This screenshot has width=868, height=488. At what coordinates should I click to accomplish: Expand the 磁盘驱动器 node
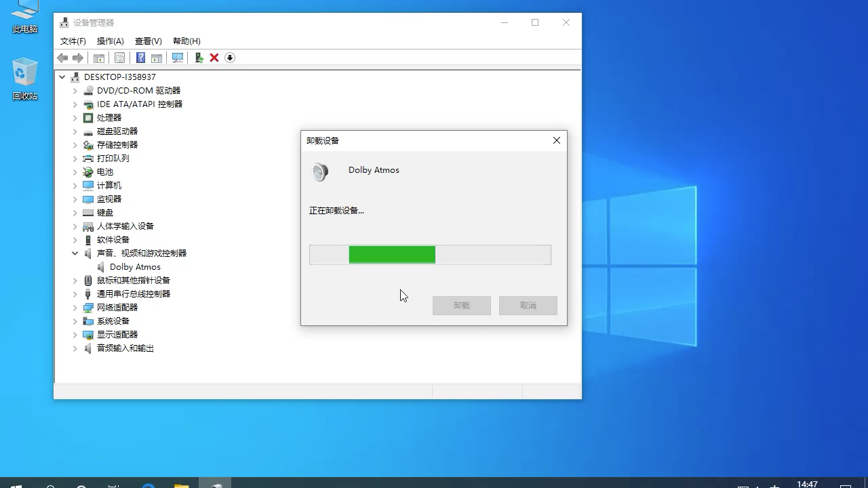pos(75,131)
